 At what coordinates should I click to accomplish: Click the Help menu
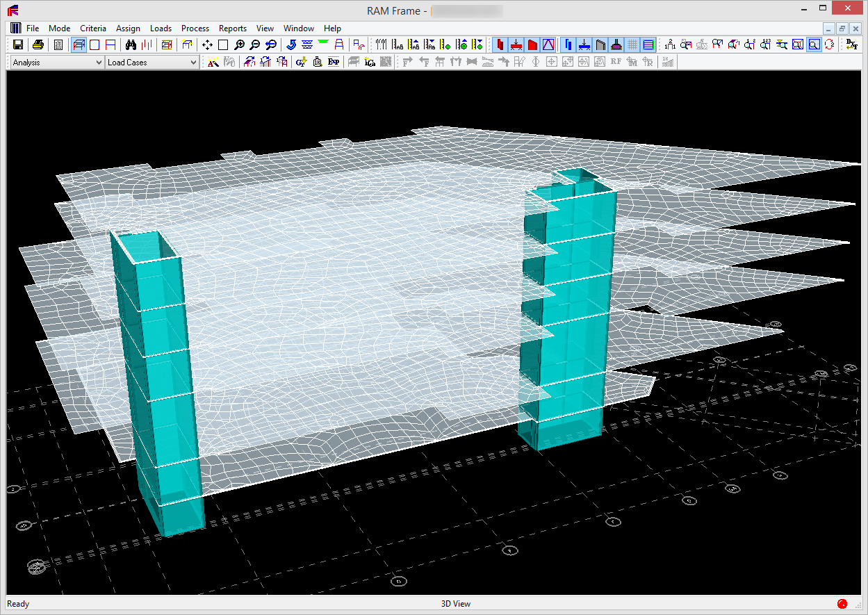pos(332,28)
